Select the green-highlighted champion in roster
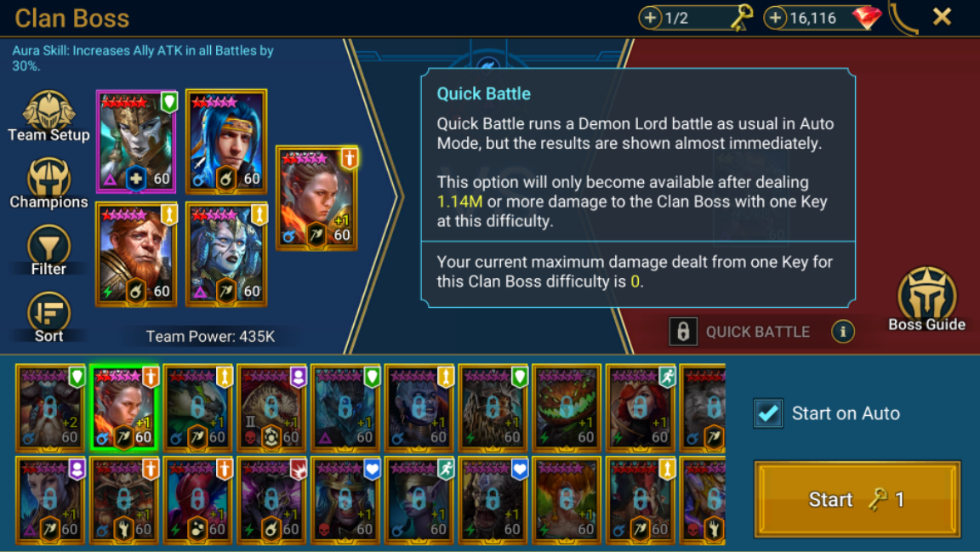Viewport: 980px width, 552px height. point(124,407)
